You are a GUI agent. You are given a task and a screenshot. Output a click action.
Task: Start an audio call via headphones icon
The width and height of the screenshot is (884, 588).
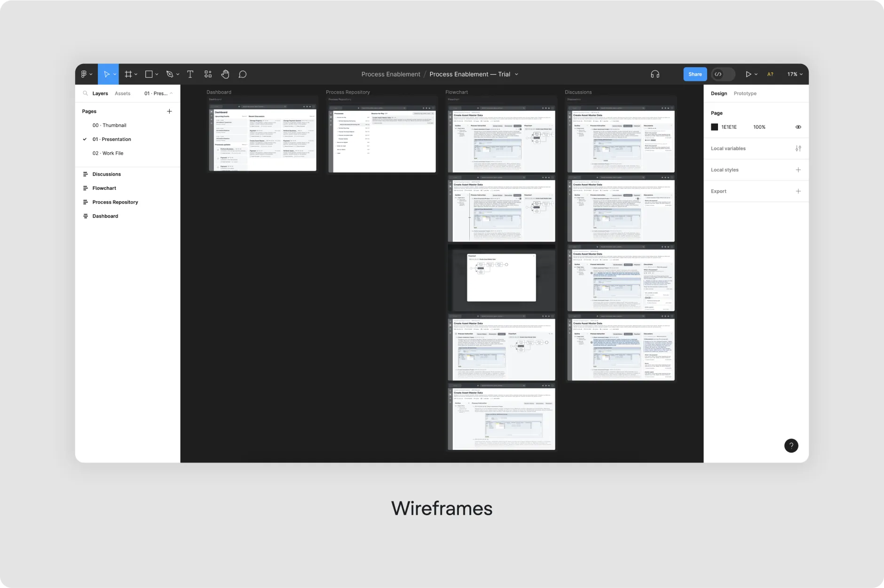pyautogui.click(x=655, y=74)
